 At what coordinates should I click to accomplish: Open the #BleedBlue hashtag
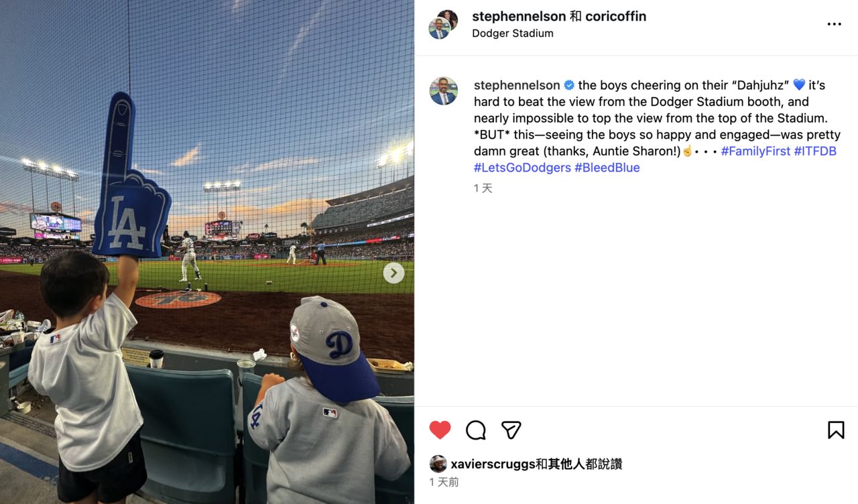click(607, 168)
